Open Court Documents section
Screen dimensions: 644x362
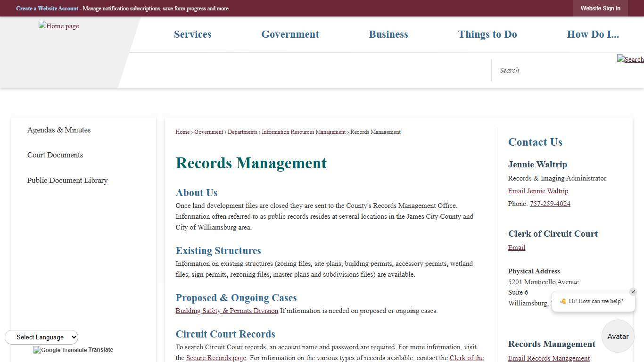[x=55, y=155]
